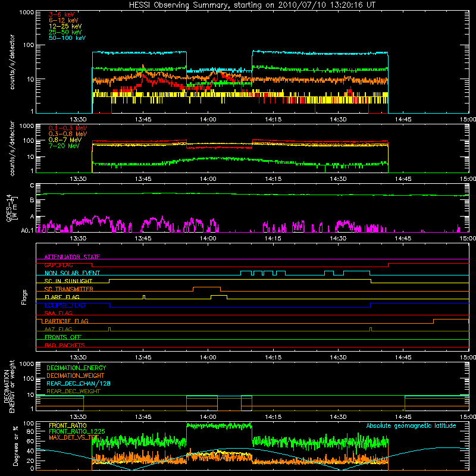Select the SC_IN_SUNLIGHT flag label

coord(68,281)
